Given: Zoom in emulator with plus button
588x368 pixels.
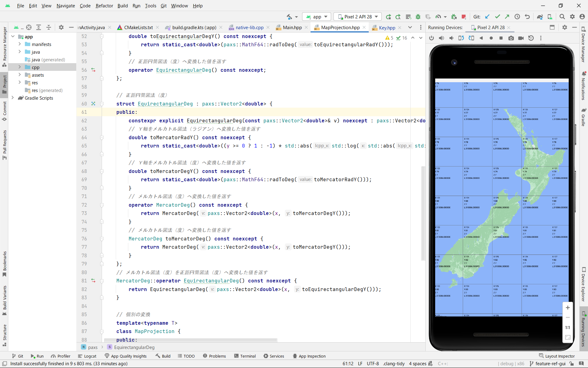Looking at the screenshot, I should (567, 308).
